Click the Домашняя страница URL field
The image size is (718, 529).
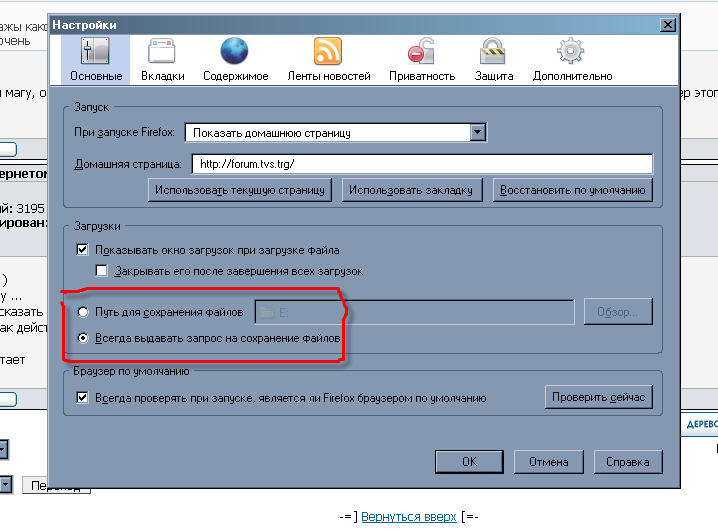(x=422, y=164)
